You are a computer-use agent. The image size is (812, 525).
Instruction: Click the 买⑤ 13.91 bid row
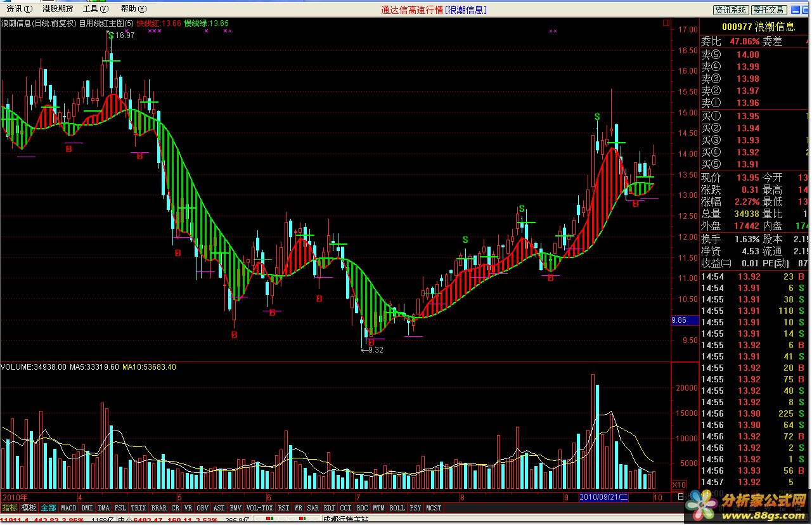(x=755, y=164)
